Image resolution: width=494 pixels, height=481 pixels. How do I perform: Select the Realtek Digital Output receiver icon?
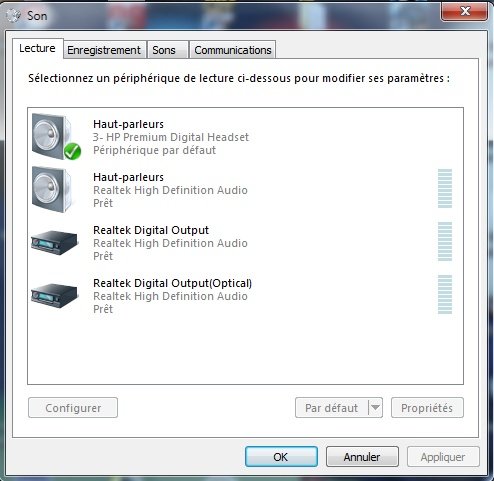click(54, 242)
